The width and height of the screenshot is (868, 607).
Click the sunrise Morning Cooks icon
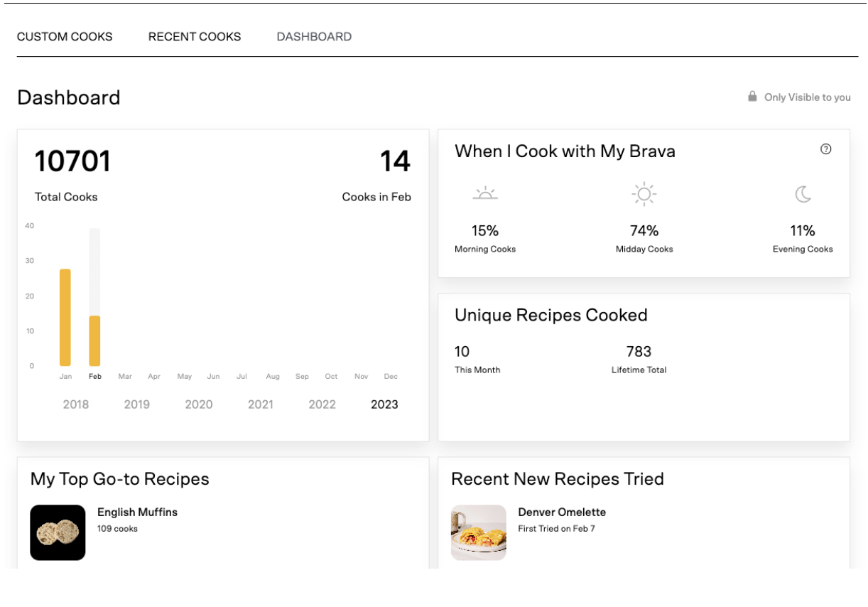click(485, 193)
